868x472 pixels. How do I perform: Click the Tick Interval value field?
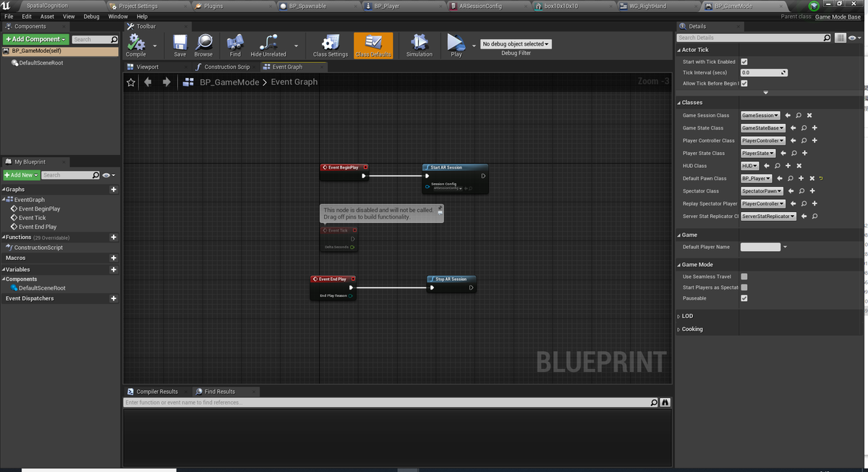click(764, 72)
